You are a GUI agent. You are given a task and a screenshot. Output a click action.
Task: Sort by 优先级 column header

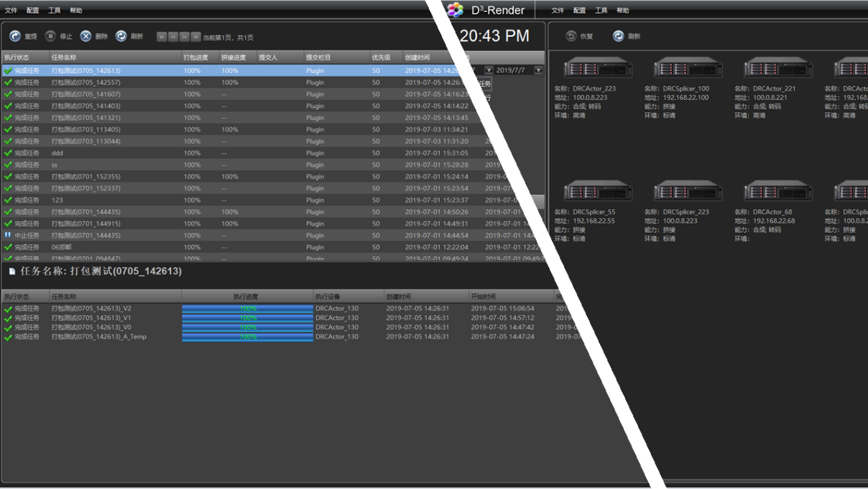tap(381, 57)
